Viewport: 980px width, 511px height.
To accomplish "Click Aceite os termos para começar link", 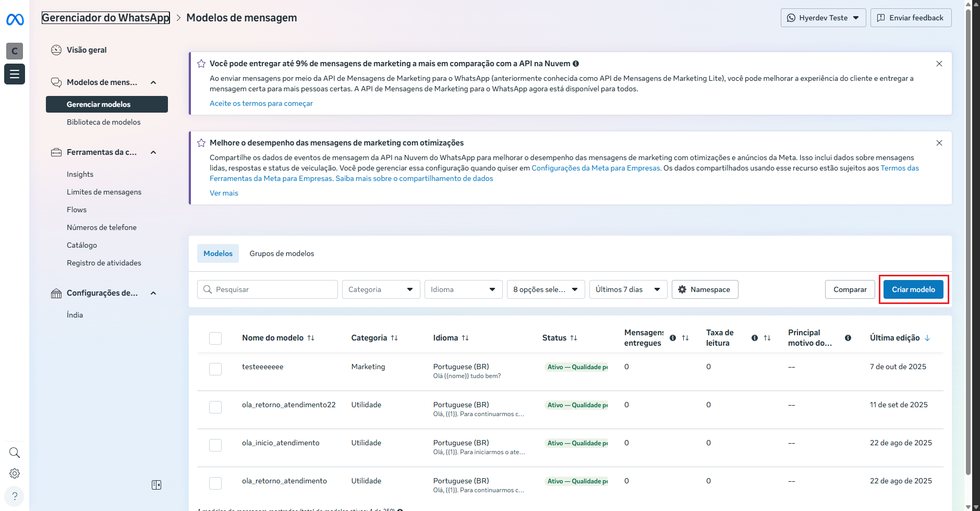I will click(261, 103).
